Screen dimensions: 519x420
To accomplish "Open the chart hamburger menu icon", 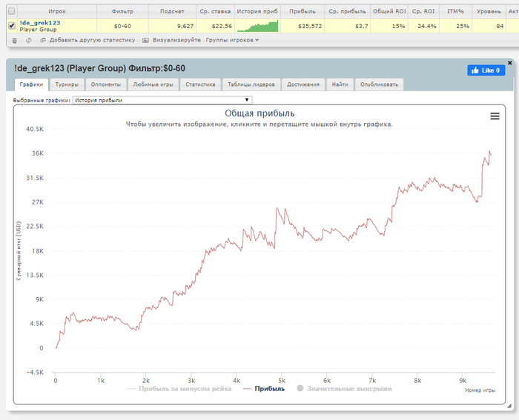I will [495, 116].
